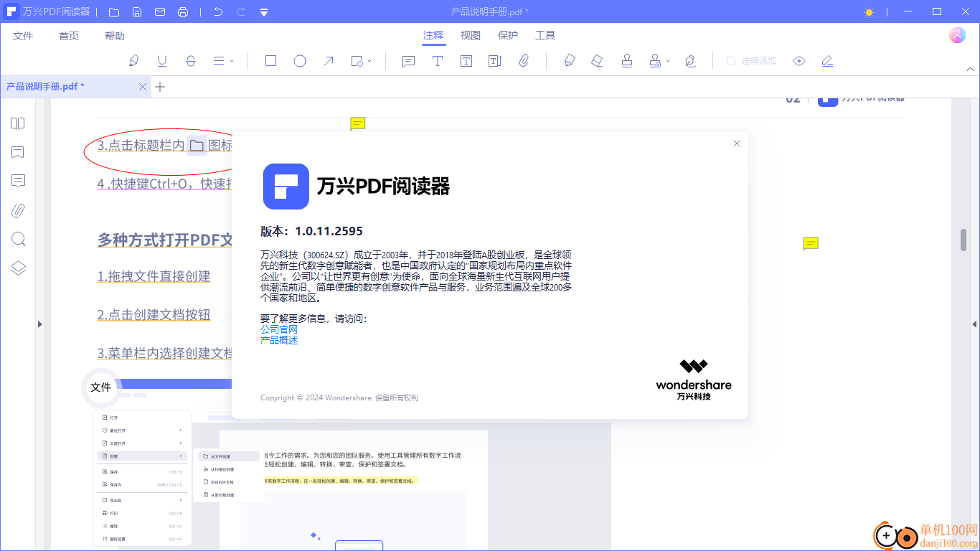Toggle annotation visibility eye icon
Screen dimensions: 980x551
[x=799, y=61]
